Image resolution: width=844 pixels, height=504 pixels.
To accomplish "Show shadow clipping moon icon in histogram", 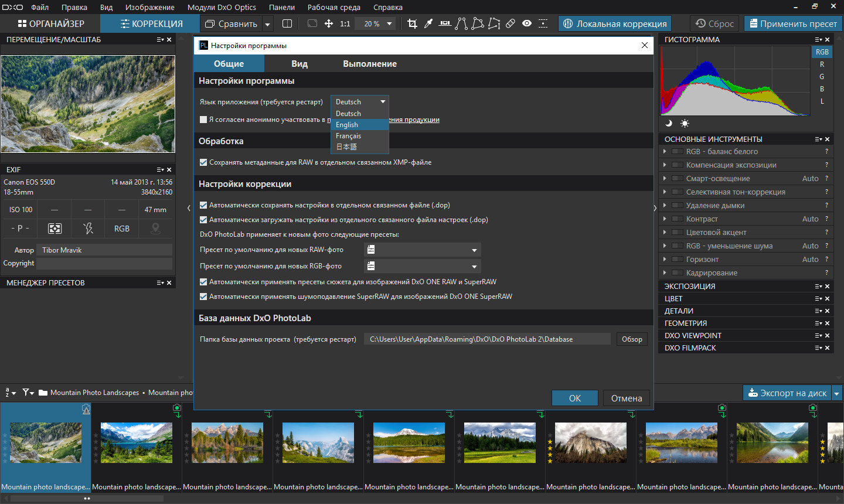I will [x=669, y=123].
